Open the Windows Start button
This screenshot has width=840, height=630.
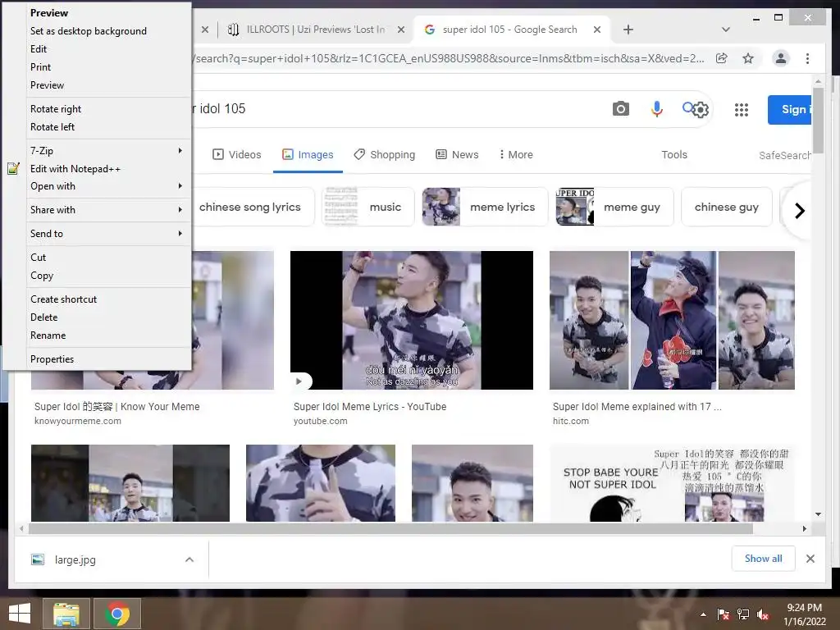20,614
